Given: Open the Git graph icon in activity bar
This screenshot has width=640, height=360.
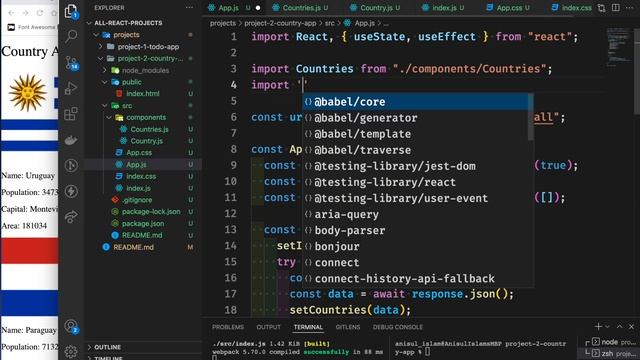Looking at the screenshot, I should 71,165.
